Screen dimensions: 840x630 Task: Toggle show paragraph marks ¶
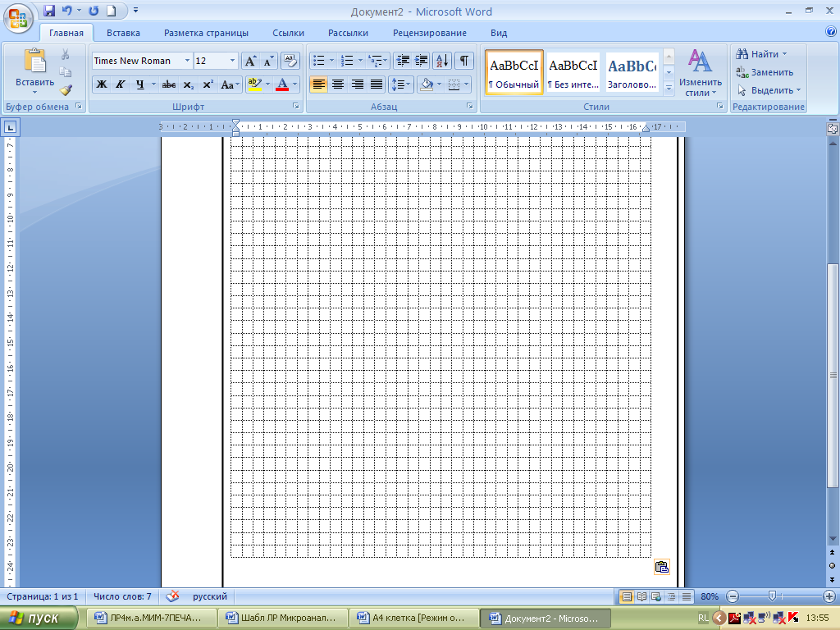(x=464, y=61)
